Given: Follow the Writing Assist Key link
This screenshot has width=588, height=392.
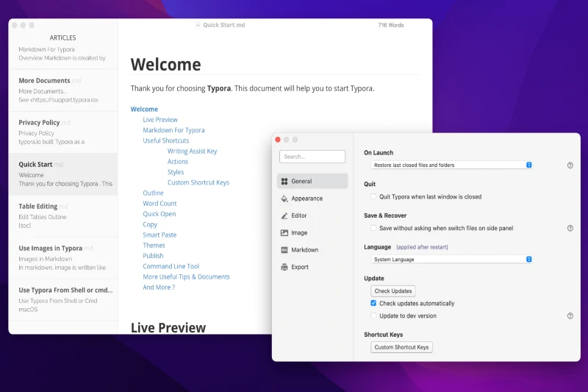Looking at the screenshot, I should 192,152.
